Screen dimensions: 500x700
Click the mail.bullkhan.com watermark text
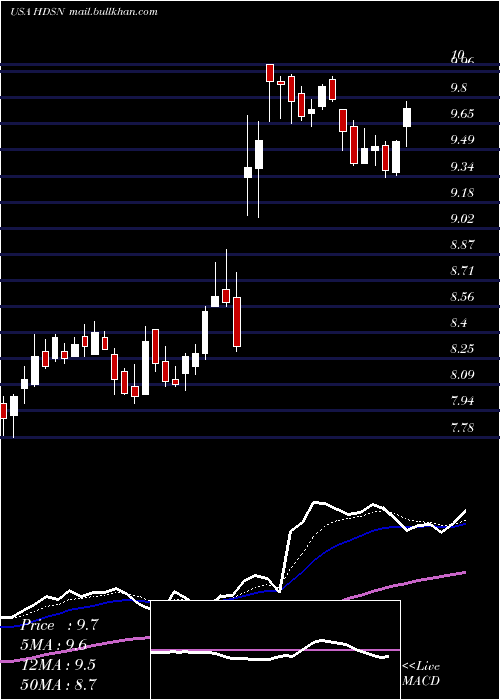[x=113, y=12]
